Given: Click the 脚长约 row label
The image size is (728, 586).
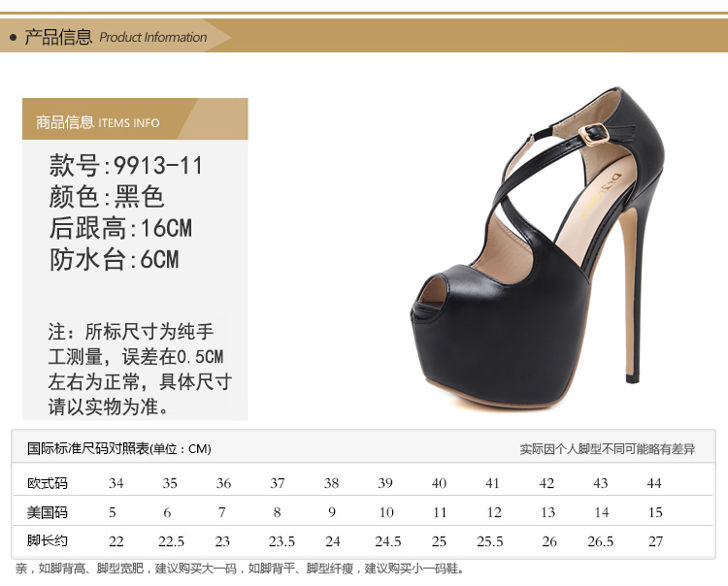Looking at the screenshot, I should coord(47,540).
